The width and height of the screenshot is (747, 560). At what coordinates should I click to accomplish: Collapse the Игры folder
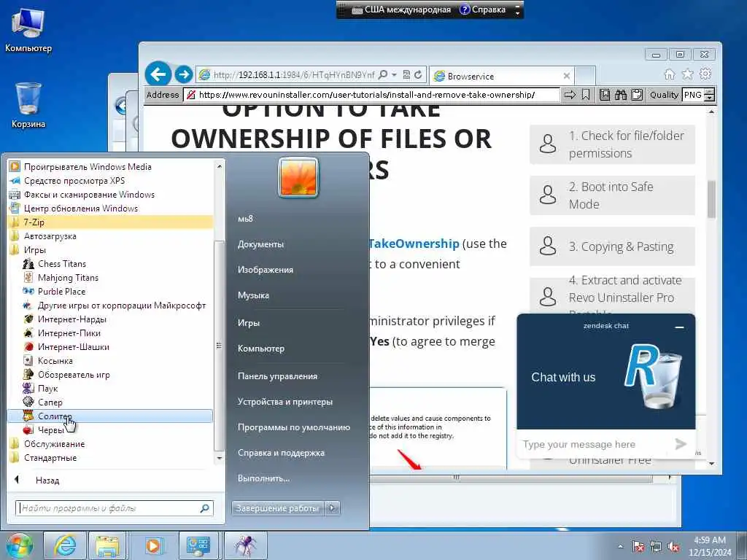[x=35, y=250]
